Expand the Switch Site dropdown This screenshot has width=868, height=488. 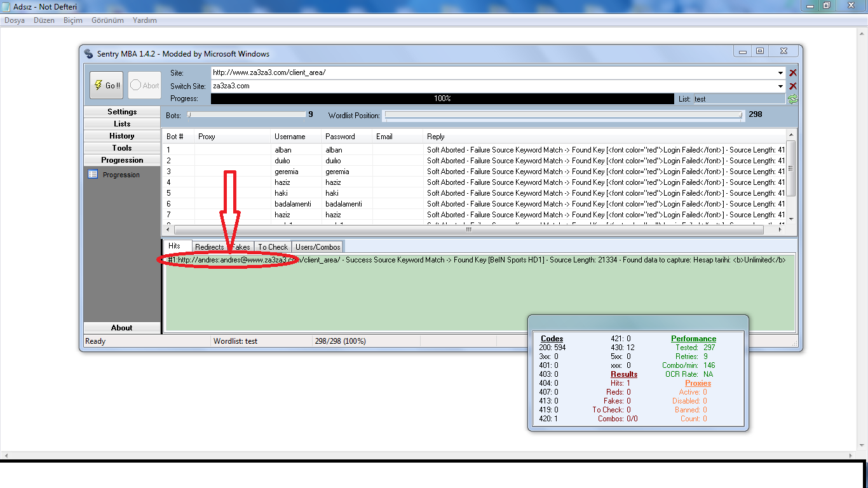(x=781, y=86)
